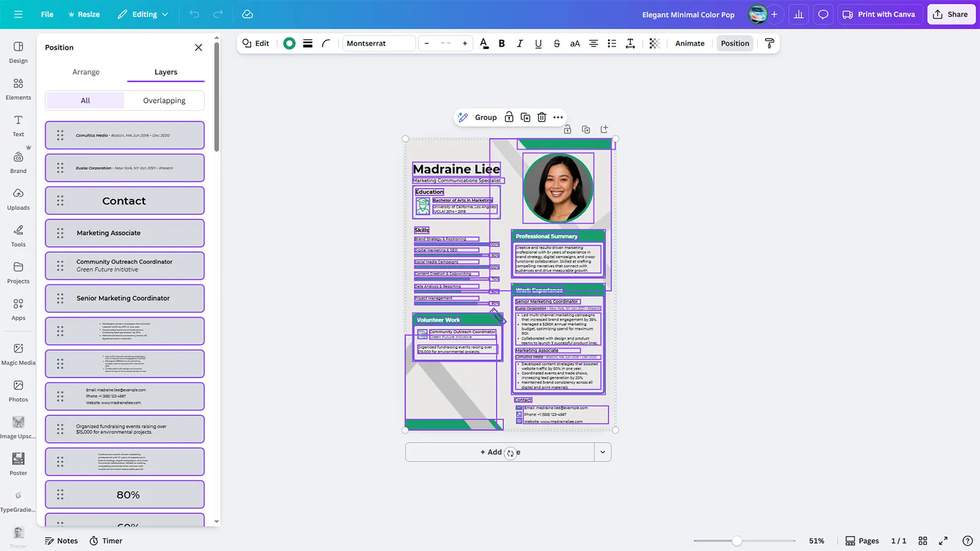Open the Montserrat font dropdown
This screenshot has height=551, width=980.
pos(379,43)
